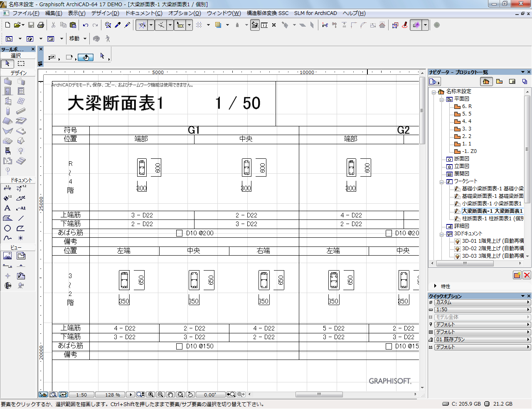532x409 pixels.
Task: Click the red X delete icon in the navigator
Action: (527, 275)
